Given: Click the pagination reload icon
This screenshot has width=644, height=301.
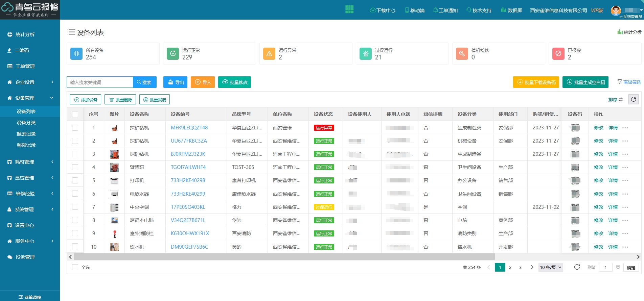Looking at the screenshot, I should coord(577,267).
